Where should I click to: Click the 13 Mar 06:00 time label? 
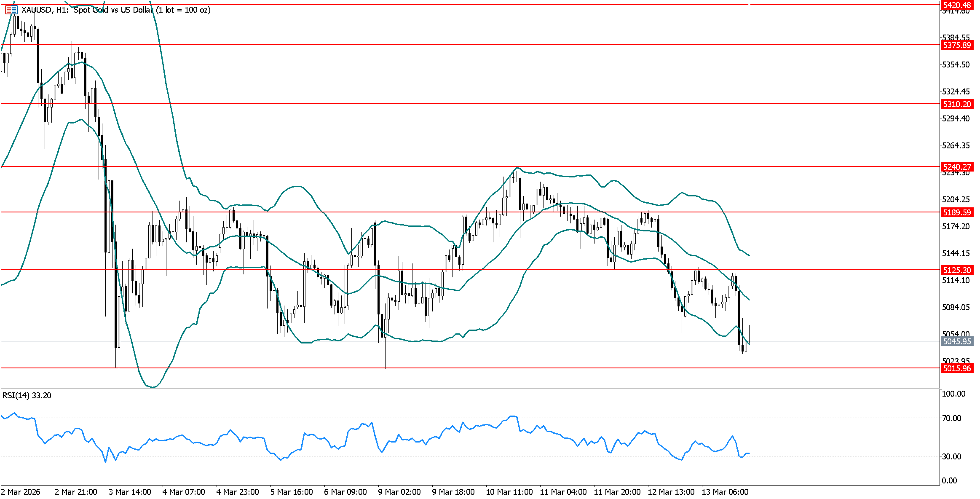pos(725,492)
